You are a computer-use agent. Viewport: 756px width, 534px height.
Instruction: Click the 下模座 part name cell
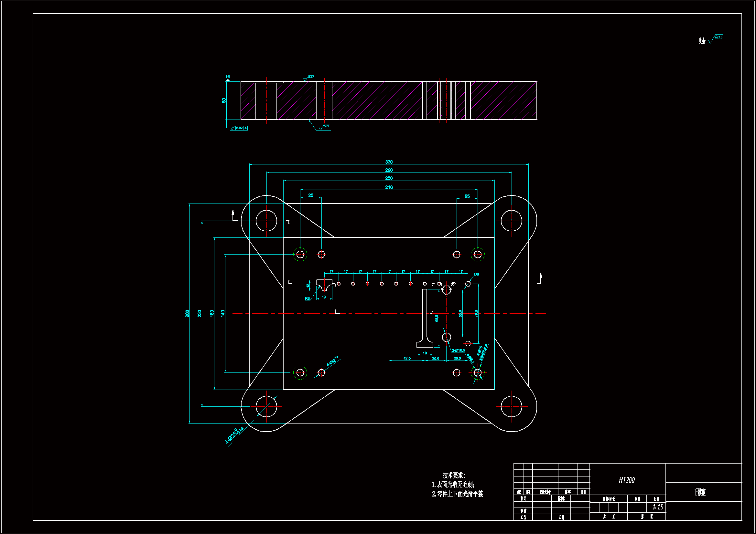tap(700, 492)
